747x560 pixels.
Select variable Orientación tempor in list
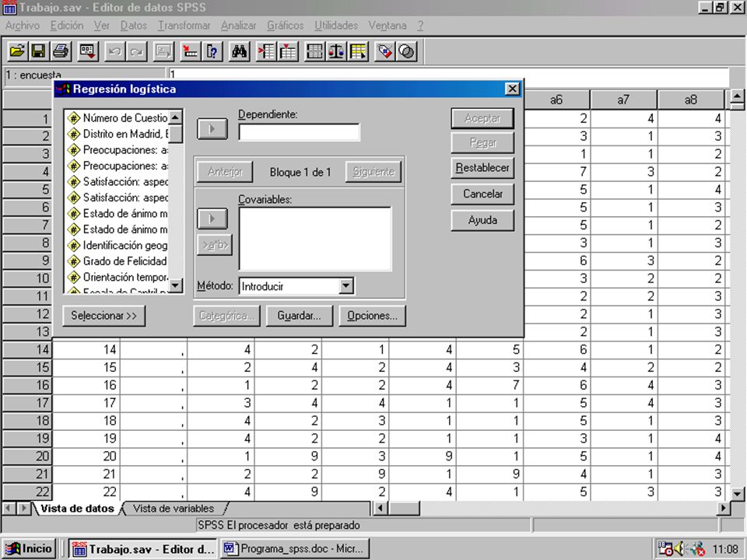(x=118, y=277)
